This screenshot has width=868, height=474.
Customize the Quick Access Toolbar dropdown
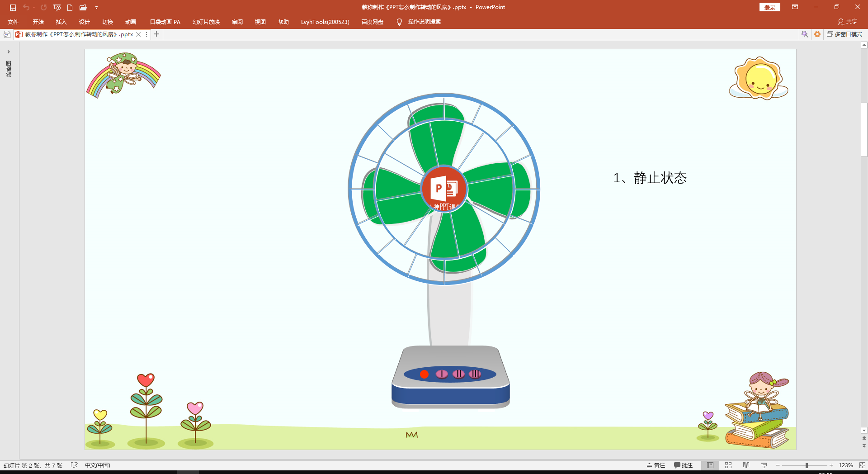96,7
